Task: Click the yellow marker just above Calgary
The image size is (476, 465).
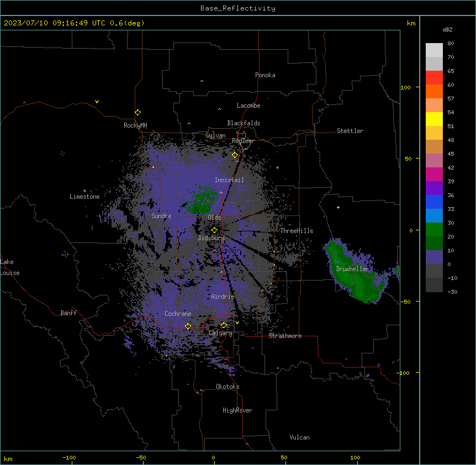Action: click(x=224, y=325)
